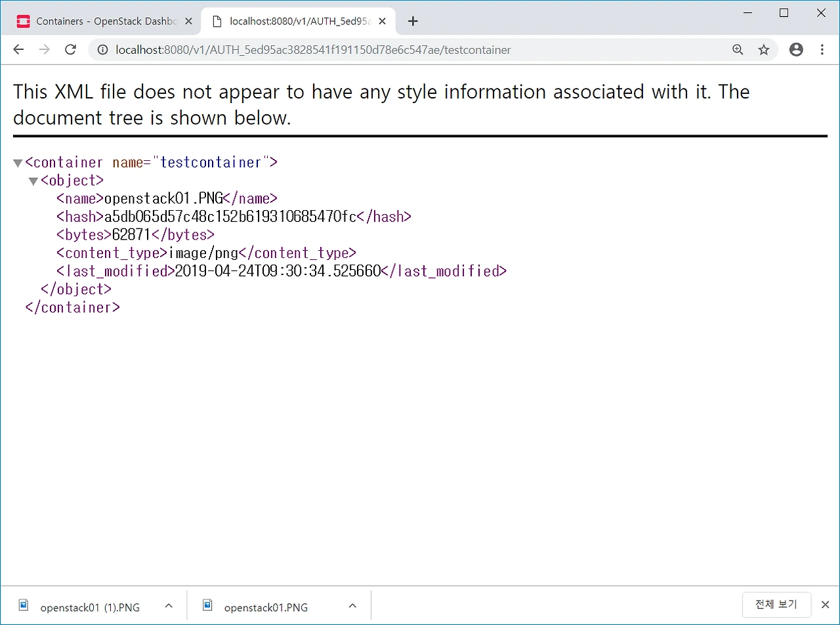The width and height of the screenshot is (840, 625).
Task: Click the "testcontainer" name attribute value
Action: click(211, 163)
